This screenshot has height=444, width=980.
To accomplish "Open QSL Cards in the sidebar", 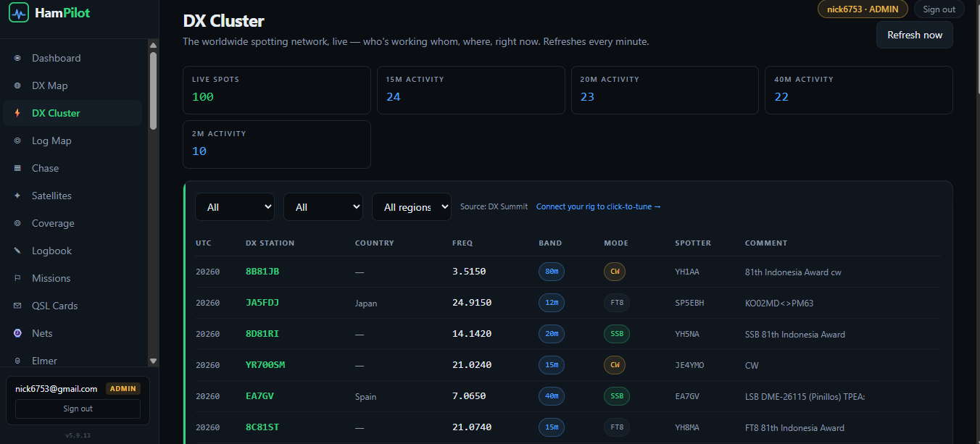I will 72,306.
